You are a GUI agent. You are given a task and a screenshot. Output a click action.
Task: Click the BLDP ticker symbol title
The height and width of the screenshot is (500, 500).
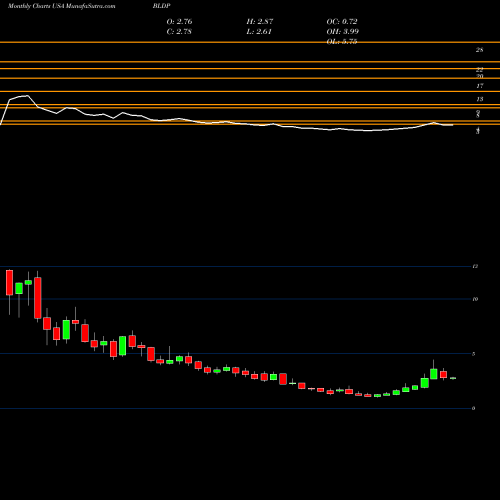click(162, 6)
